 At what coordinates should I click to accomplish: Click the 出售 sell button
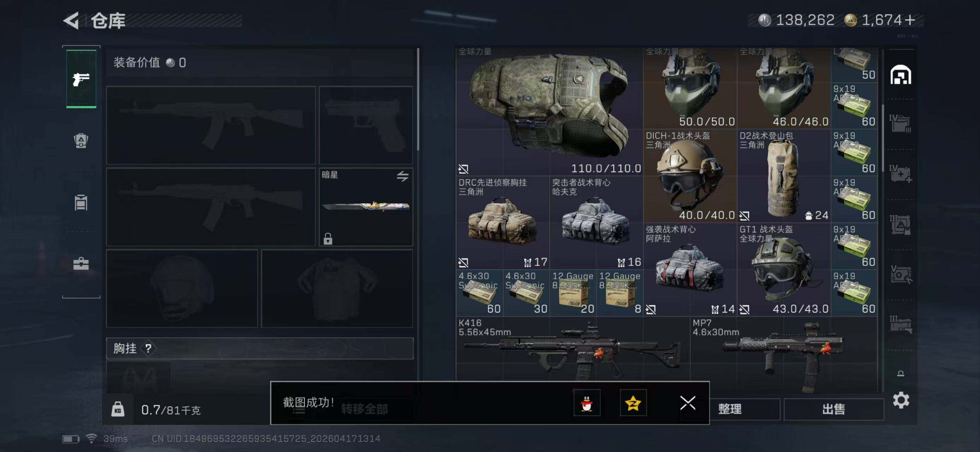pos(833,409)
